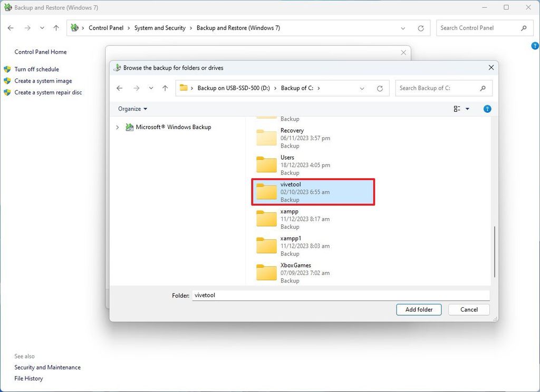Viewport: 540px width, 392px height.
Task: Cancel the browse dialog
Action: [x=468, y=310]
